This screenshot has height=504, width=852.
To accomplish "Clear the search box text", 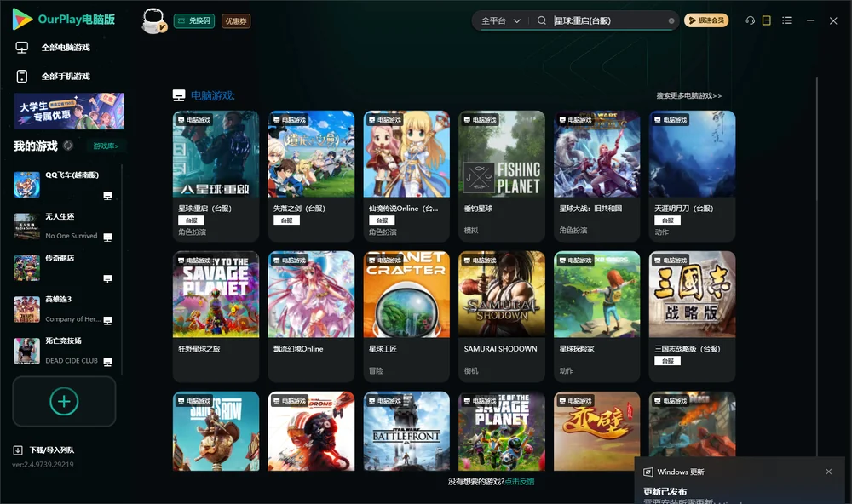I will coord(671,21).
